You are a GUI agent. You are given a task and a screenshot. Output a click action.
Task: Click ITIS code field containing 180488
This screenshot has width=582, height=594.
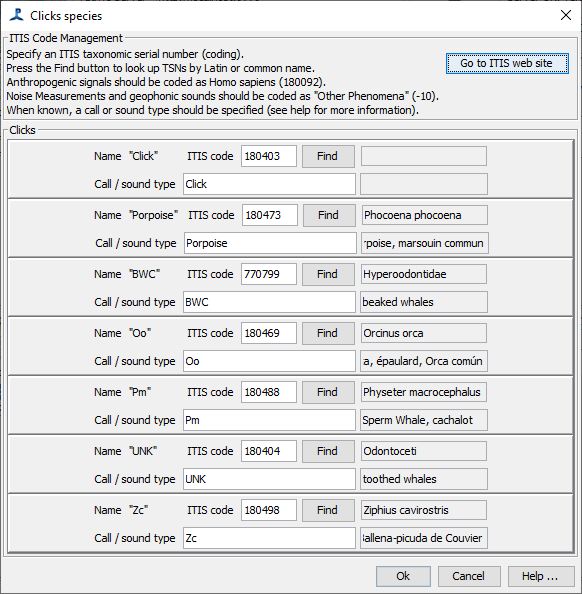269,392
